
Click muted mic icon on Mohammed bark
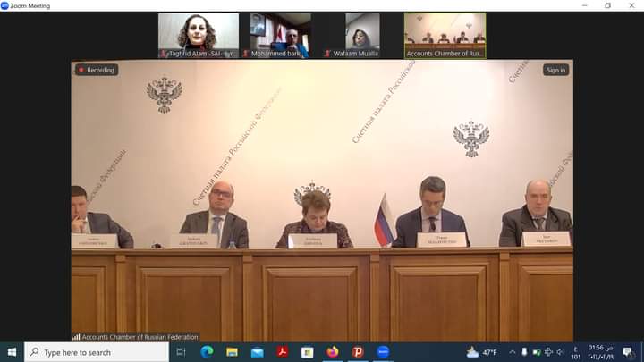click(246, 54)
